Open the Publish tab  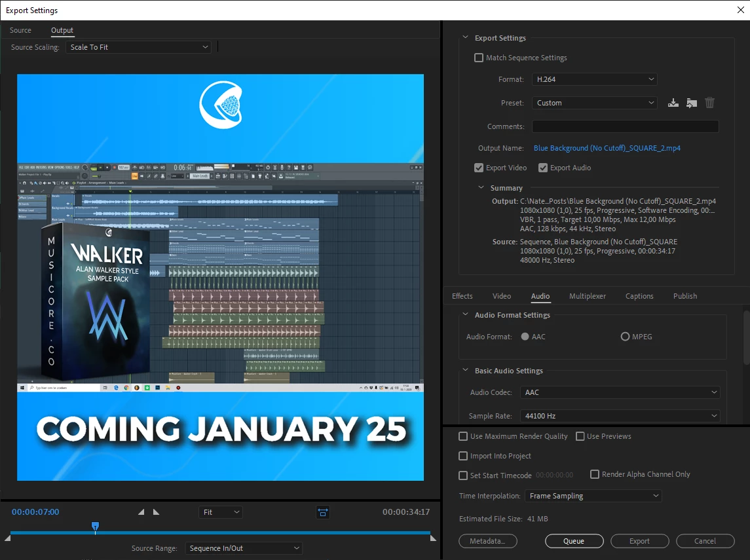(x=685, y=296)
